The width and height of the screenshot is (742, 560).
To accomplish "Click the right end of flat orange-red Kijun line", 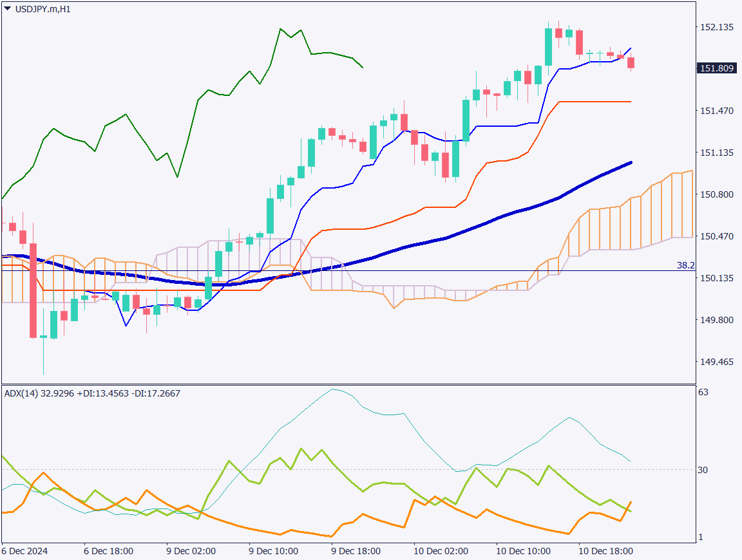I will [x=629, y=102].
